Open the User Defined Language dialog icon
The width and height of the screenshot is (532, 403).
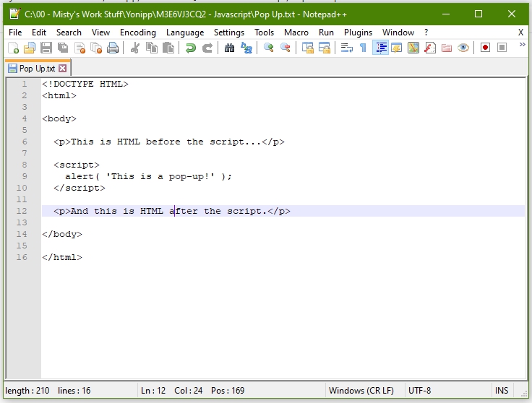397,48
